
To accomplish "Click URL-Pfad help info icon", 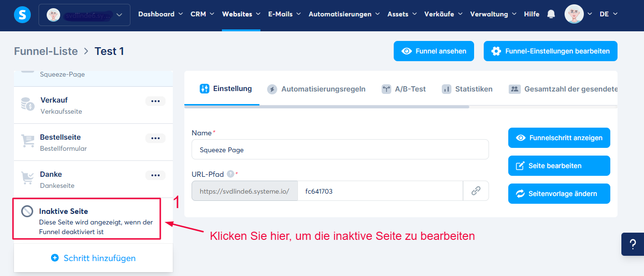I will tap(231, 174).
